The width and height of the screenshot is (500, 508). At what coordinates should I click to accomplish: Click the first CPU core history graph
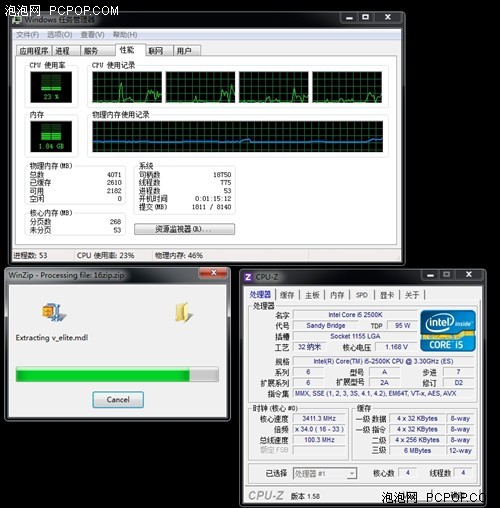[127, 87]
